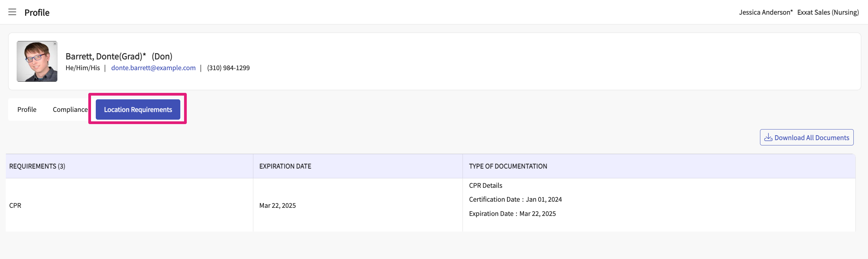Image resolution: width=868 pixels, height=259 pixels.
Task: Click the phone number (310) 984-1299
Action: tap(228, 68)
